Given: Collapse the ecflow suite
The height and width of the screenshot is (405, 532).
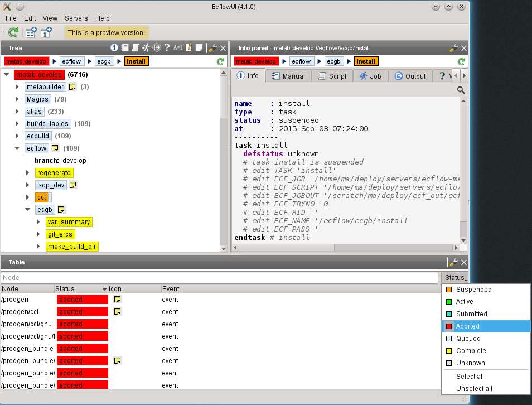Looking at the screenshot, I should pyautogui.click(x=17, y=148).
